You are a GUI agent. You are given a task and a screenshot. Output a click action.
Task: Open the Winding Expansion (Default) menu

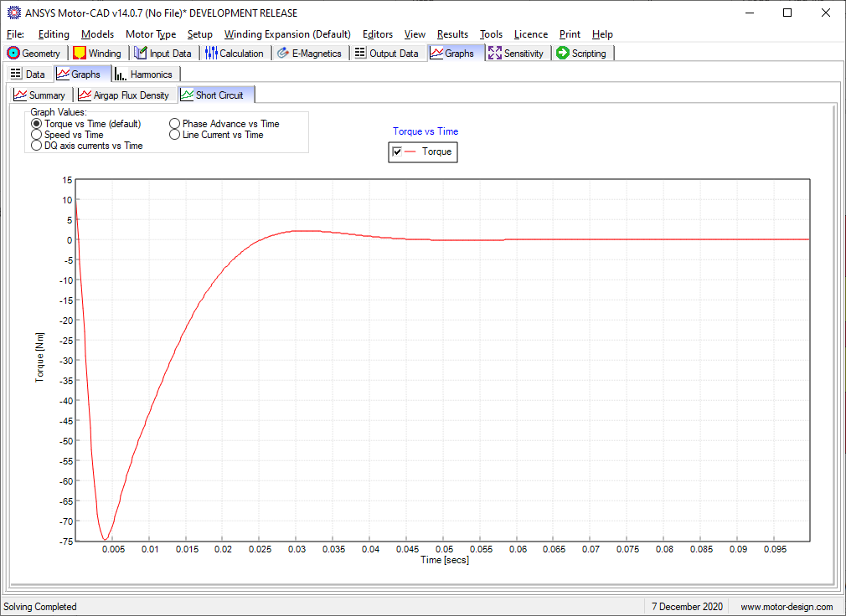[287, 34]
